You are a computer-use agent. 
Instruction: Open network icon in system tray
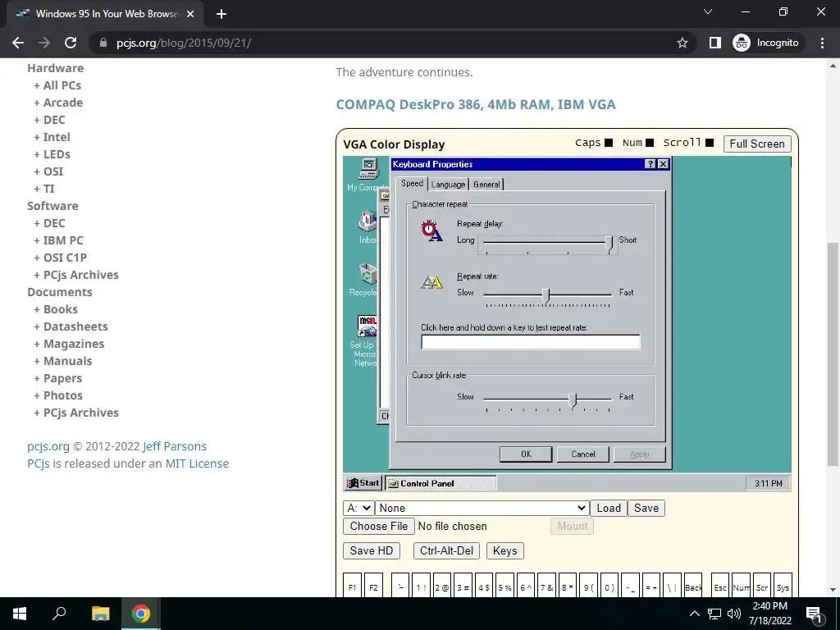pos(714,614)
